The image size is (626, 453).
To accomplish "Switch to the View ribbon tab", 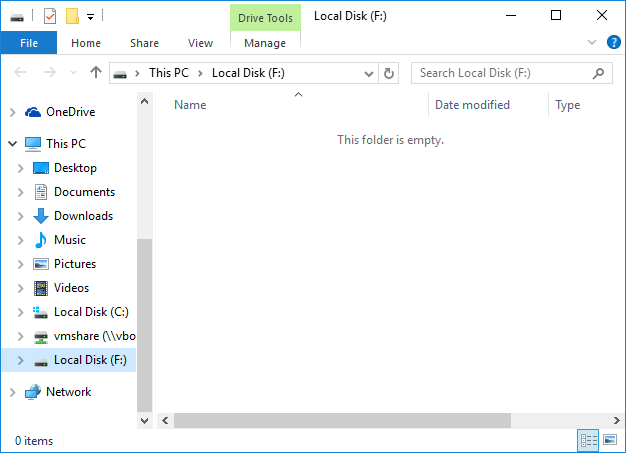I will click(x=200, y=43).
